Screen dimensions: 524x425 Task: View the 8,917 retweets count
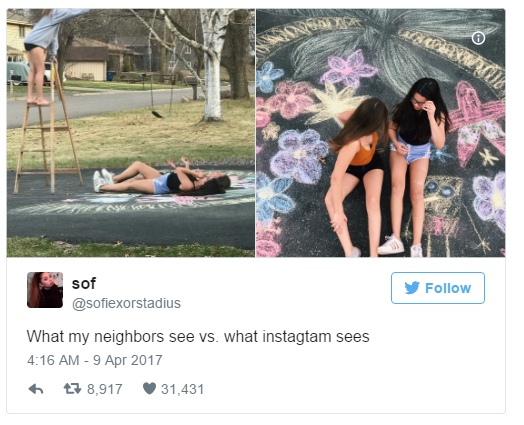click(105, 389)
